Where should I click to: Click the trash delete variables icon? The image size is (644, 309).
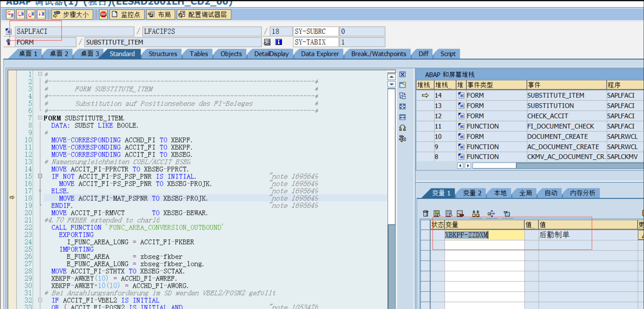point(425,214)
